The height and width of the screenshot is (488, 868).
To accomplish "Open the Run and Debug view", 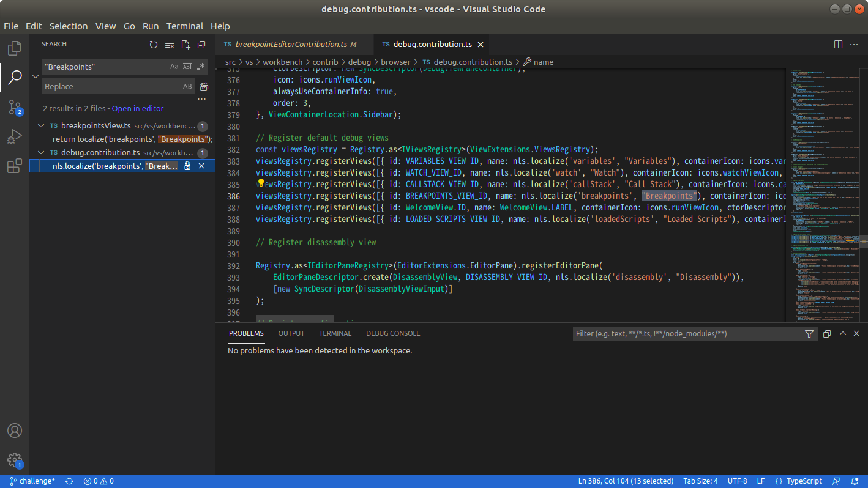I will tap(15, 137).
